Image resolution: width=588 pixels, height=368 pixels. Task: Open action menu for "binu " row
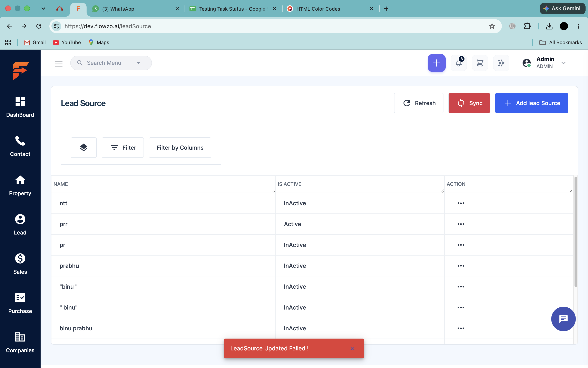461,287
